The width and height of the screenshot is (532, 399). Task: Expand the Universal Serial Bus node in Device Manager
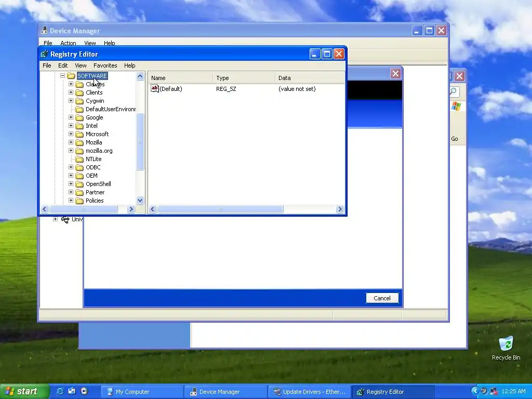[55, 219]
